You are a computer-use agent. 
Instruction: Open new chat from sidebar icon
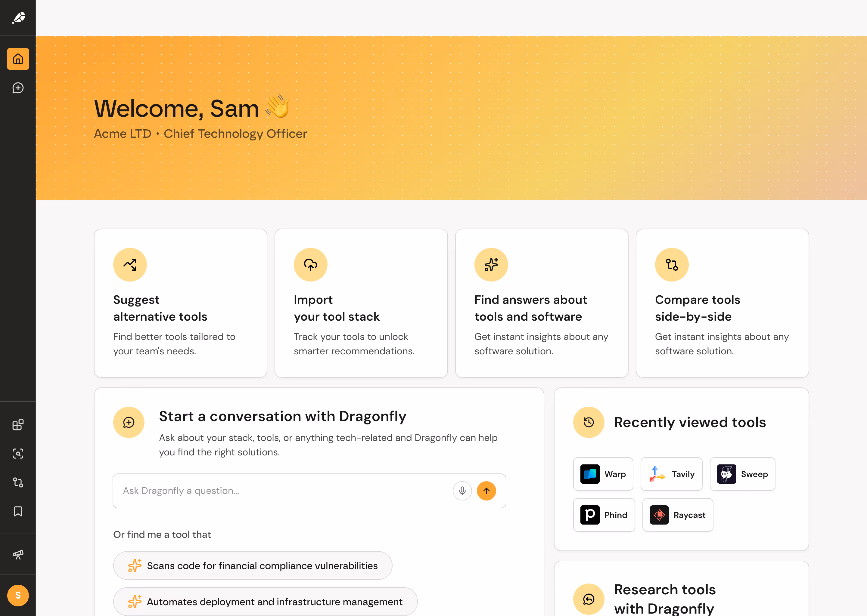tap(18, 88)
